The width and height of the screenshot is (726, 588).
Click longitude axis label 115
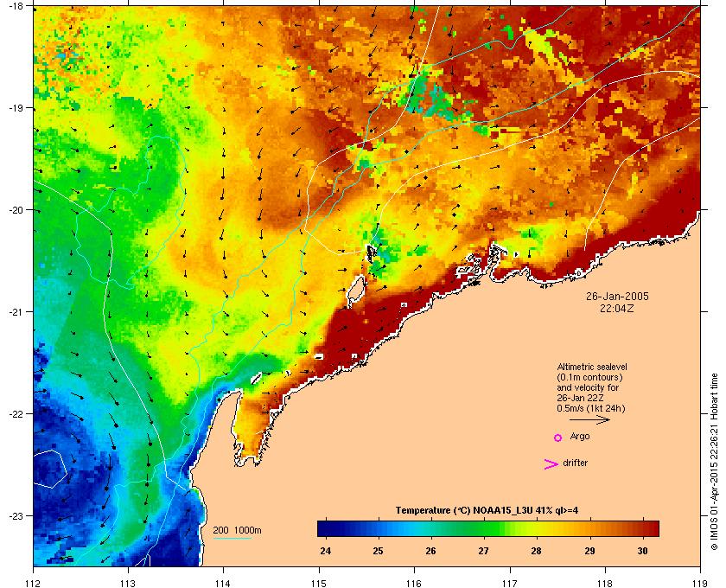[x=319, y=584]
